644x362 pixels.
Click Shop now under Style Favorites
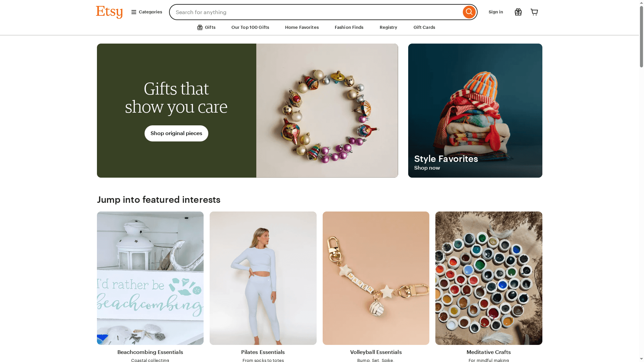tap(427, 168)
